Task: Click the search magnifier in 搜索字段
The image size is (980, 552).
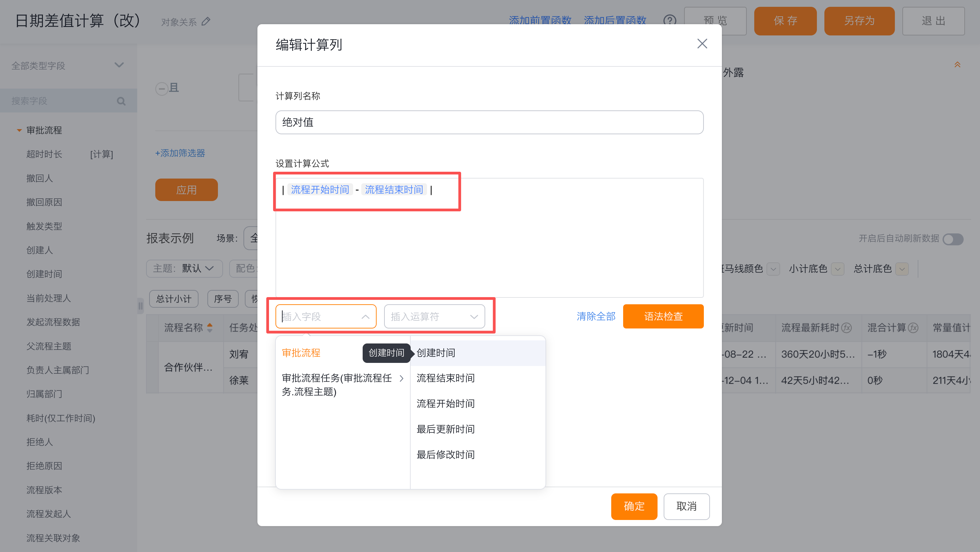Action: pos(121,101)
